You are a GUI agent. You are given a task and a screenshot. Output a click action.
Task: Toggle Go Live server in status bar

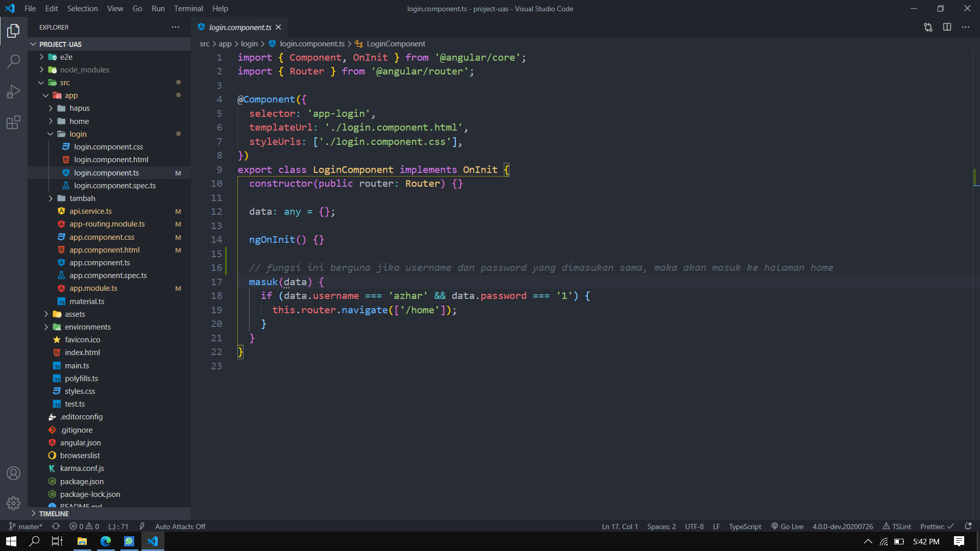click(x=787, y=526)
